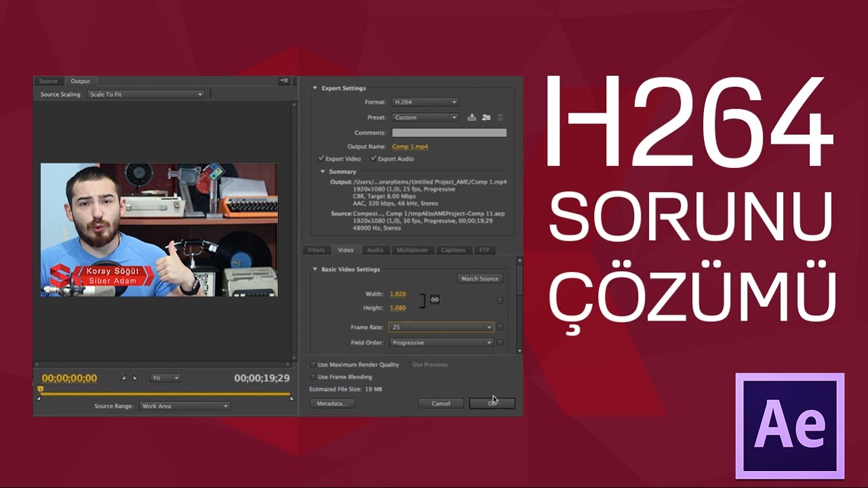This screenshot has width=868, height=488.
Task: Click the playhead marker on the timeline
Action: (x=40, y=389)
